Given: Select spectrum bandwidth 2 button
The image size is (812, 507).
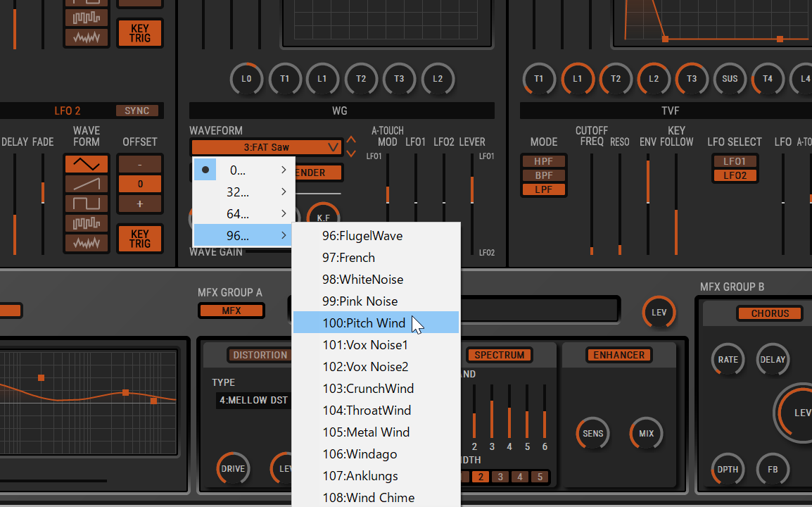Looking at the screenshot, I should 481,477.
